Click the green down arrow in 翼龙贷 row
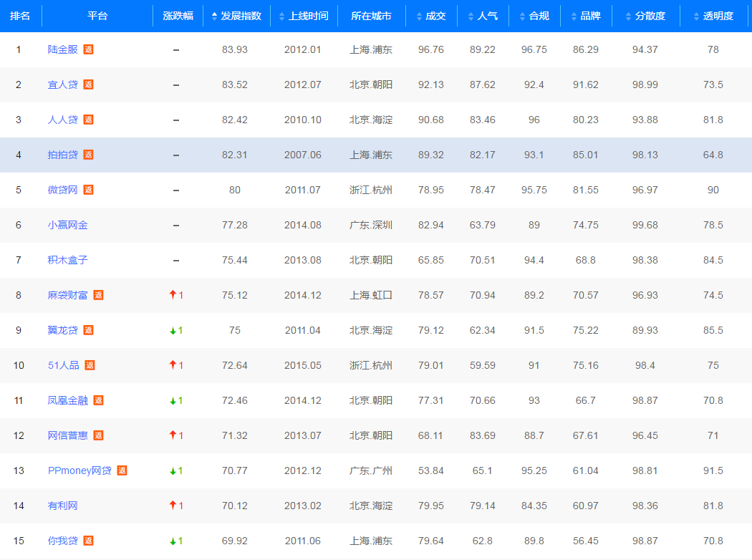This screenshot has height=560, width=752. coord(173,330)
